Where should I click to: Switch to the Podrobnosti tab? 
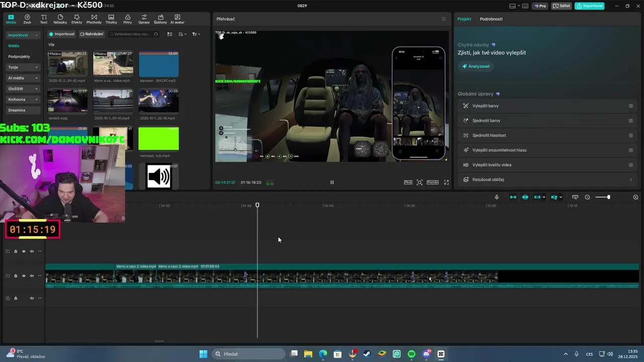tap(491, 19)
